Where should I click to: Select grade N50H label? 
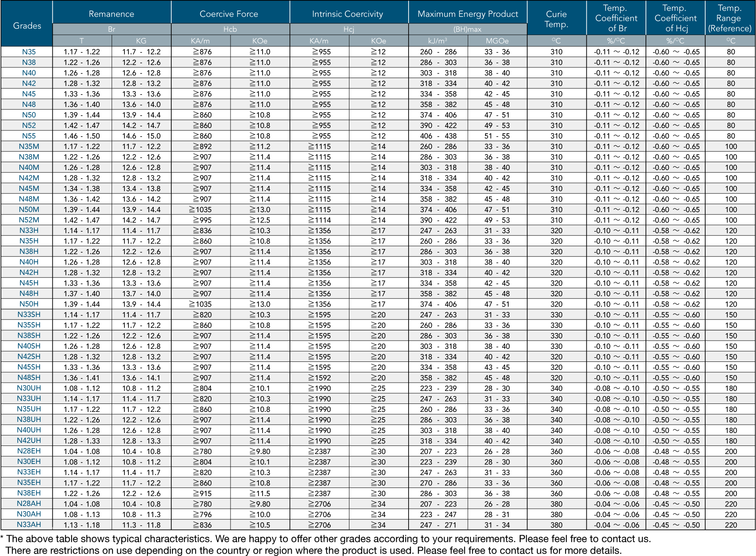pyautogui.click(x=29, y=304)
